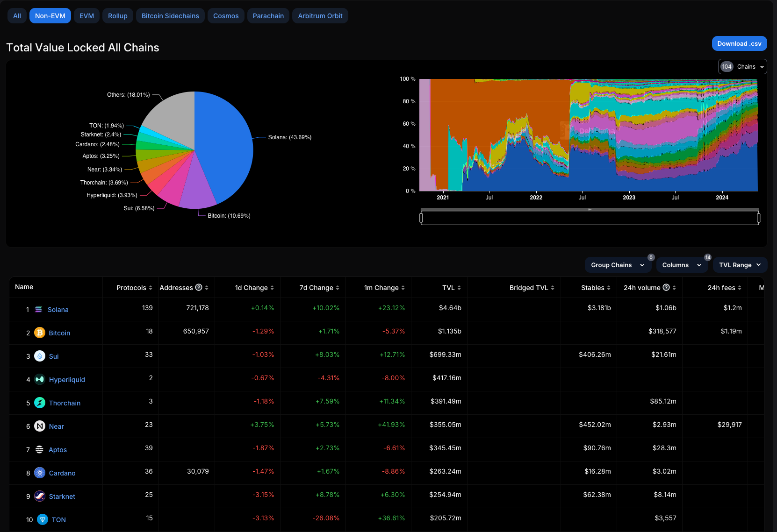Sort by Stables column arrows

609,288
